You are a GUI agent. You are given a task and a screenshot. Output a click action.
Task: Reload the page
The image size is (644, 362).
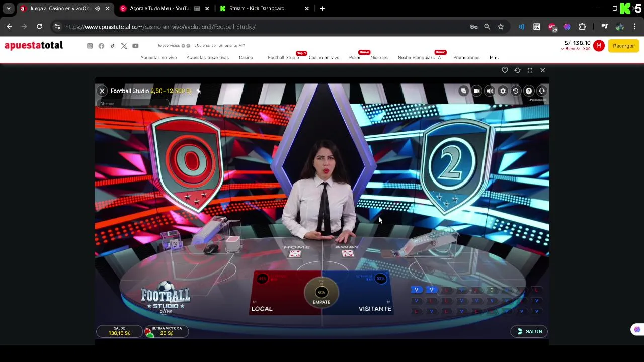pos(39,27)
